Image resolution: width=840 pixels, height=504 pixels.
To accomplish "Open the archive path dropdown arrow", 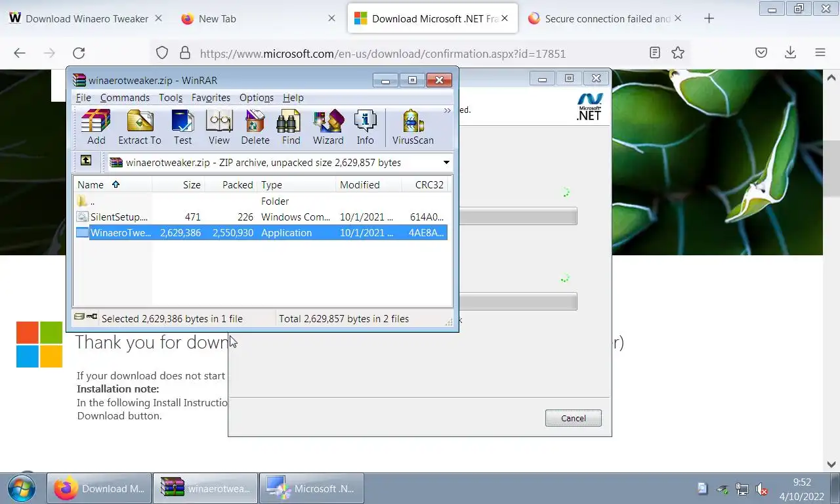I will pos(446,162).
